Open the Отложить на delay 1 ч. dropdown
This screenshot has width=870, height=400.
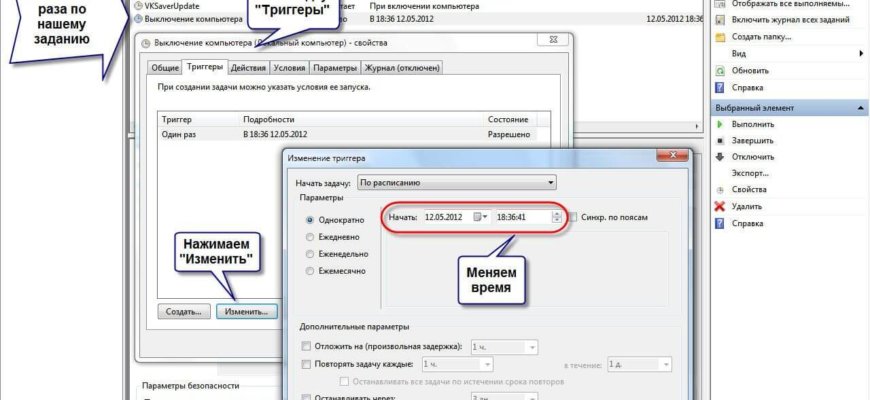(504, 347)
